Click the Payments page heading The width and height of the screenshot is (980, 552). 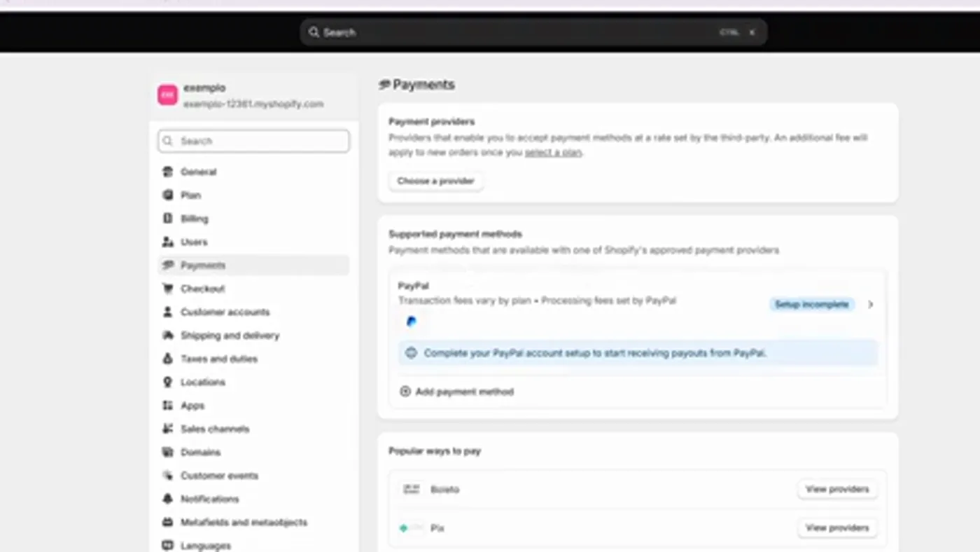coord(423,85)
